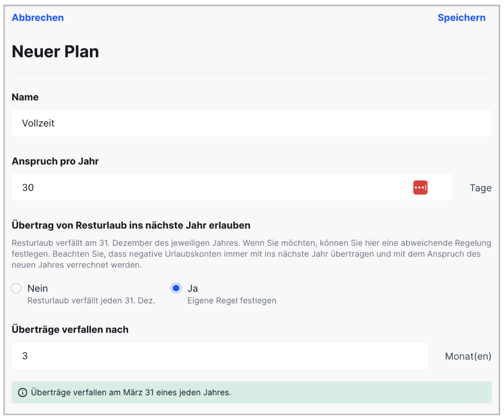The image size is (504, 419).
Task: Click the 'Übertrag von Resturlaub' section heading
Action: pos(131,225)
